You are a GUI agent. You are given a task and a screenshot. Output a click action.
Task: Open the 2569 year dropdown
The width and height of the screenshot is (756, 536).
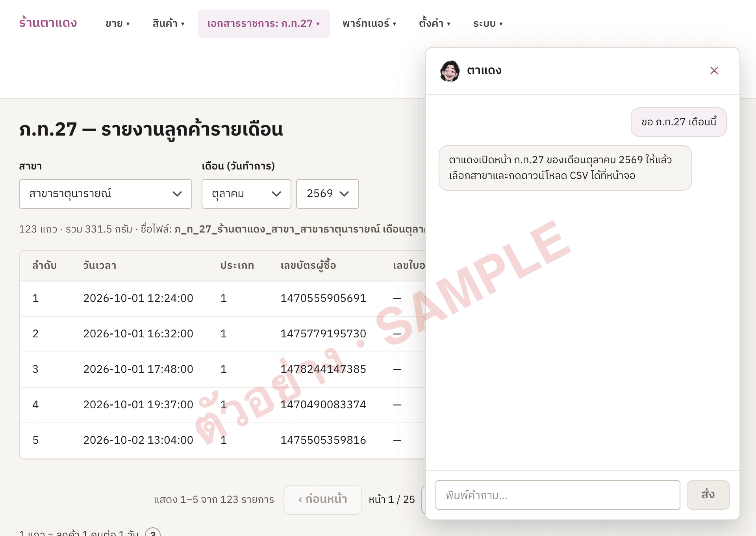tap(327, 194)
